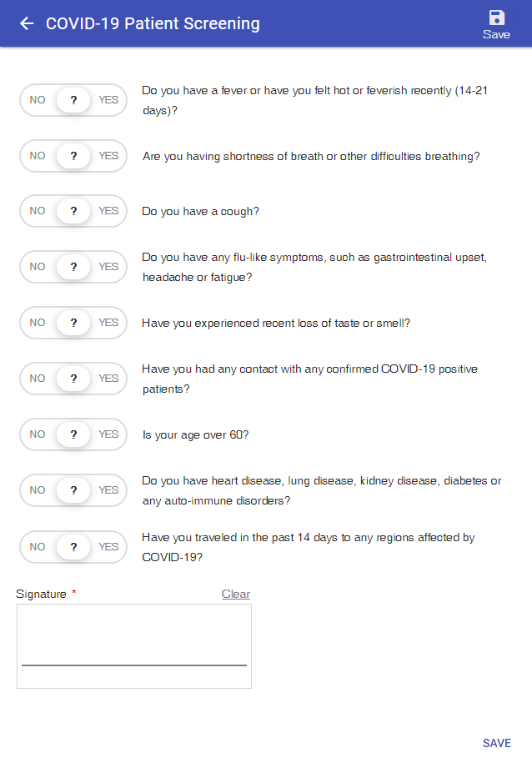Select YES for shortness of breath
This screenshot has height=758, width=532.
point(108,156)
